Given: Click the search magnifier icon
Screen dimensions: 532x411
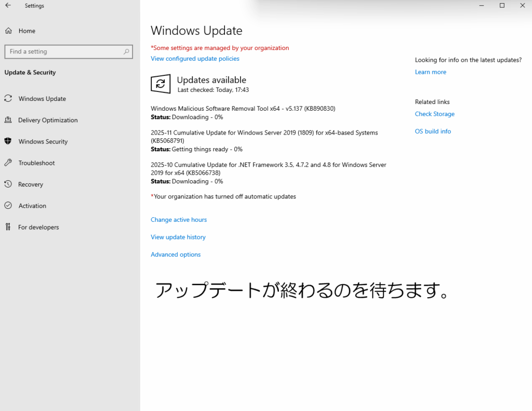Looking at the screenshot, I should point(126,52).
